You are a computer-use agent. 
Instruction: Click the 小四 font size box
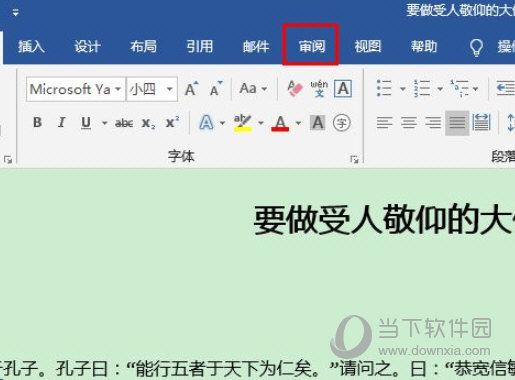(x=143, y=89)
